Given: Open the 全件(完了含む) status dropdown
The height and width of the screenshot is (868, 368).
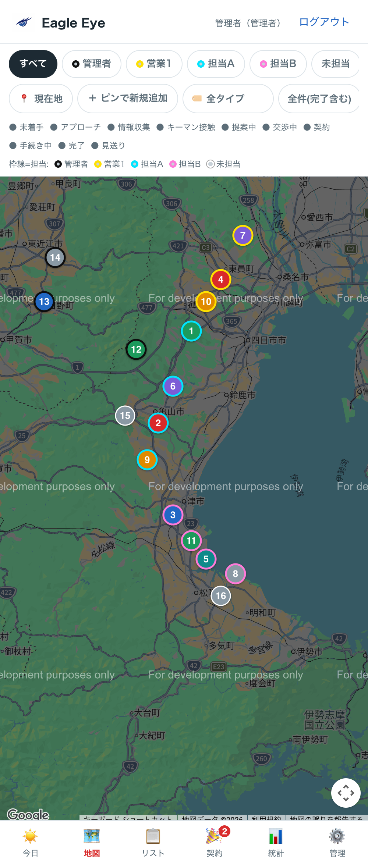Looking at the screenshot, I should point(319,99).
